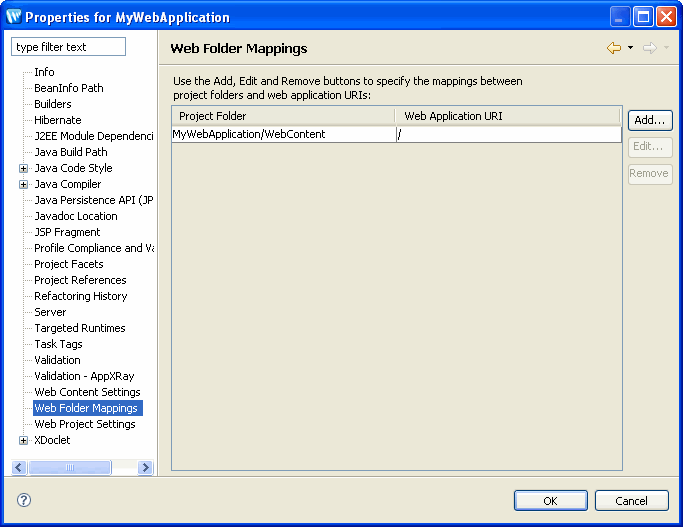The height and width of the screenshot is (527, 683).
Task: Open the Validation properties page
Action: [x=57, y=361]
